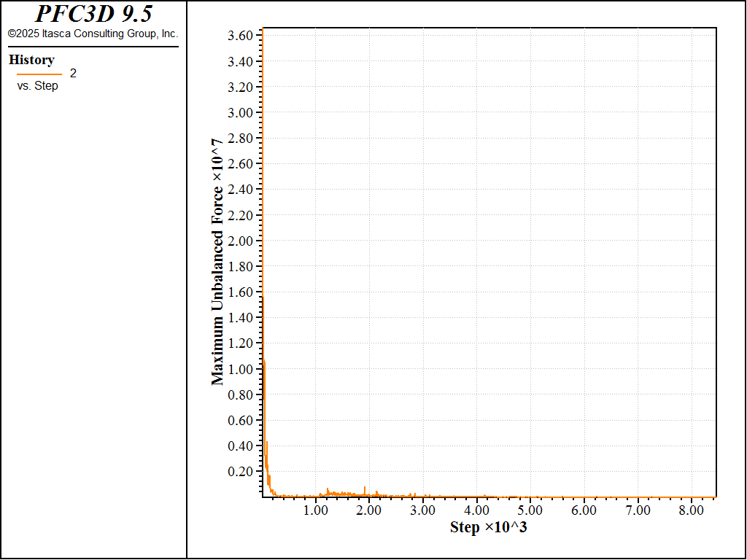Click the small curve spike near step 2.00
Screen dimensions: 747x560
pos(365,491)
